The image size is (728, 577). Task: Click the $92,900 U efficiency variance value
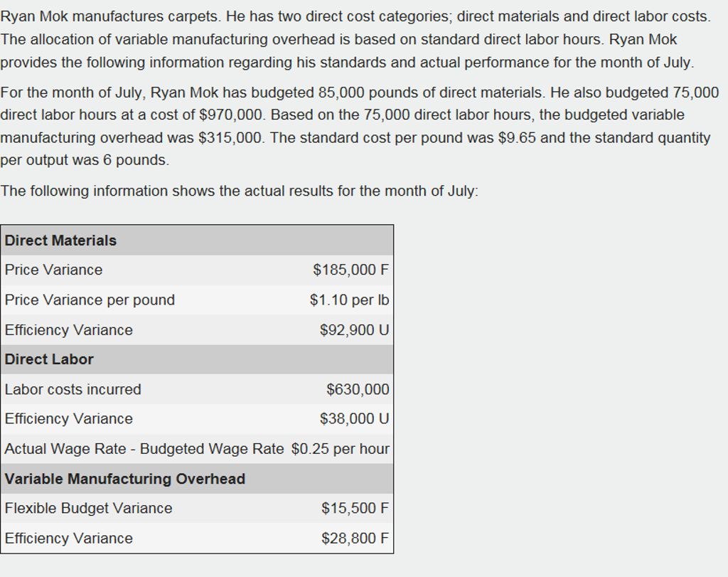(x=355, y=330)
